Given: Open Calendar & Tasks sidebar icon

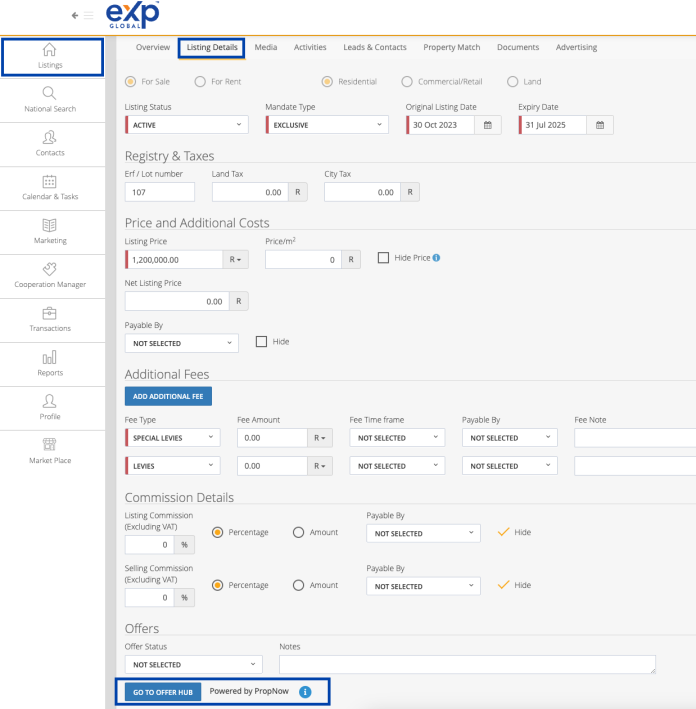Looking at the screenshot, I should (x=50, y=181).
